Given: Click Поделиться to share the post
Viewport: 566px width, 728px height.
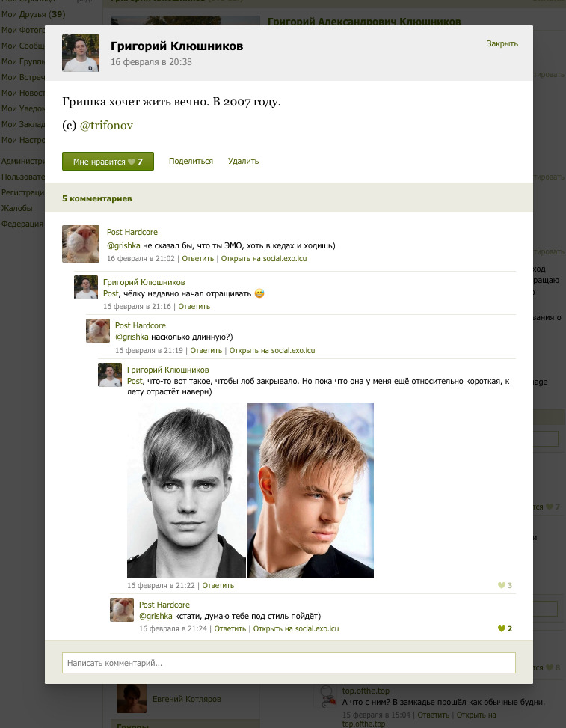Looking at the screenshot, I should [191, 161].
